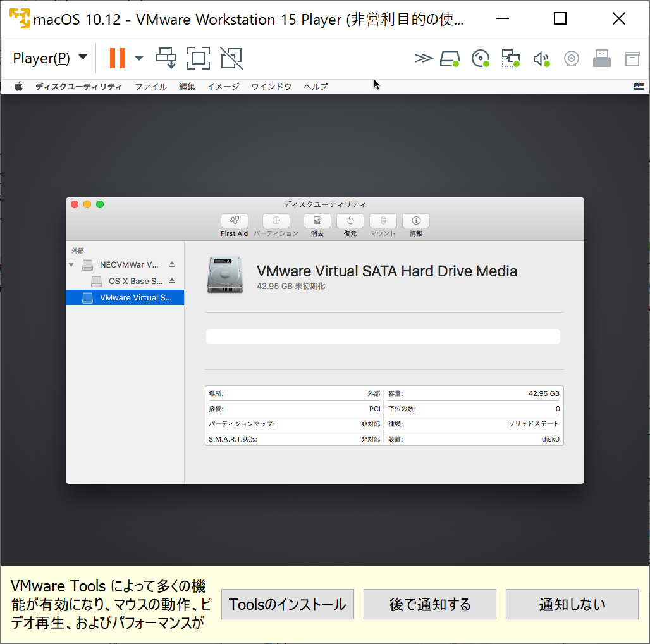
Task: Click the 42.95 GB 未初期化 subtitle
Action: click(x=291, y=286)
